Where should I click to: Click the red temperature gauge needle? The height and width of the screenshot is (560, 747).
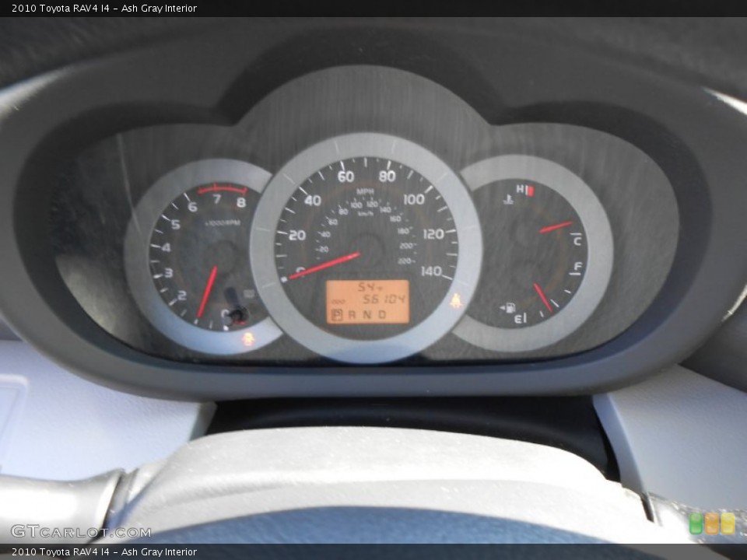coord(556,226)
